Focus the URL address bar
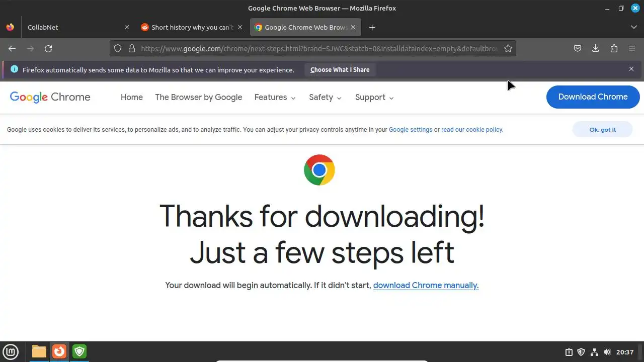 [x=319, y=48]
